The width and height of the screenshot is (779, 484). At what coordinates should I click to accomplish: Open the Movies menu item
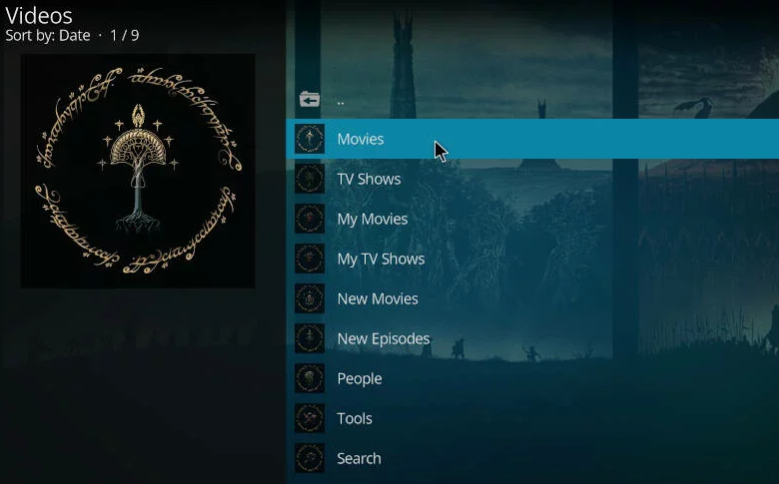coord(533,139)
